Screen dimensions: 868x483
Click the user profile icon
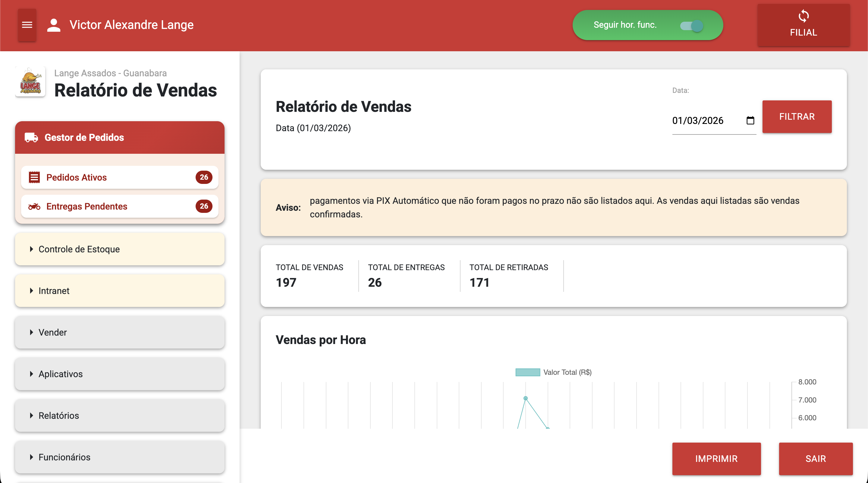pyautogui.click(x=54, y=25)
